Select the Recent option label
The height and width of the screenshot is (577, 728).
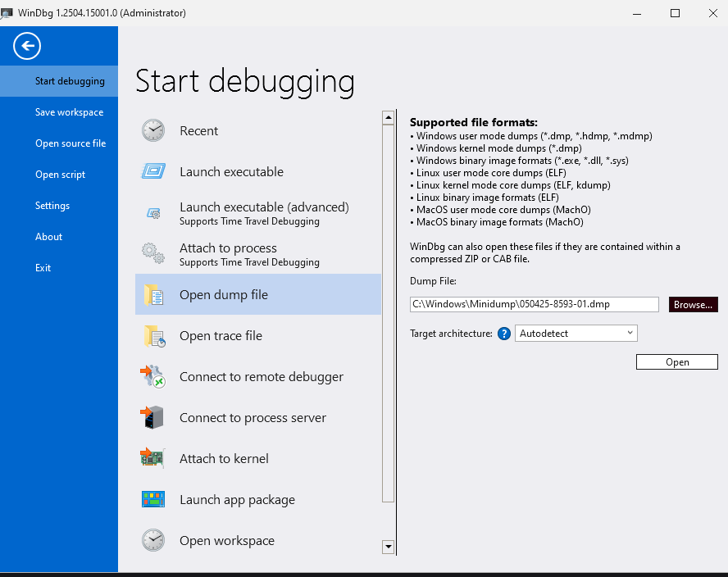198,131
